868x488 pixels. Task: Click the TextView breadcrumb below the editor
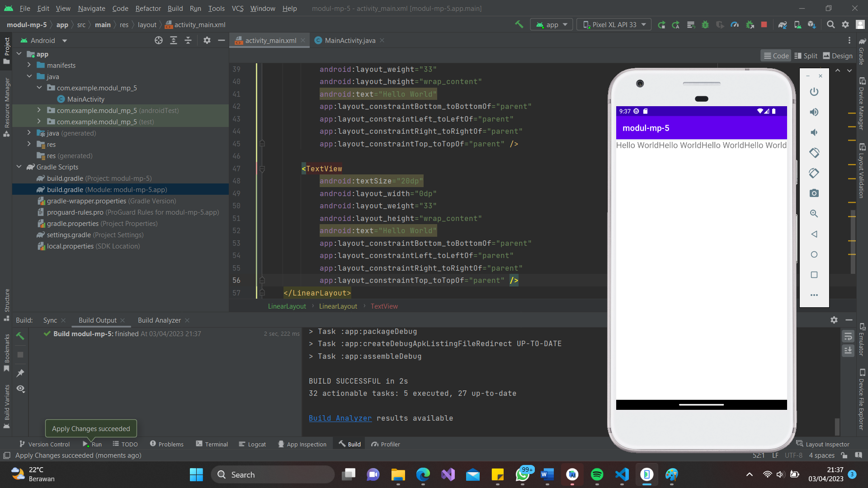384,306
